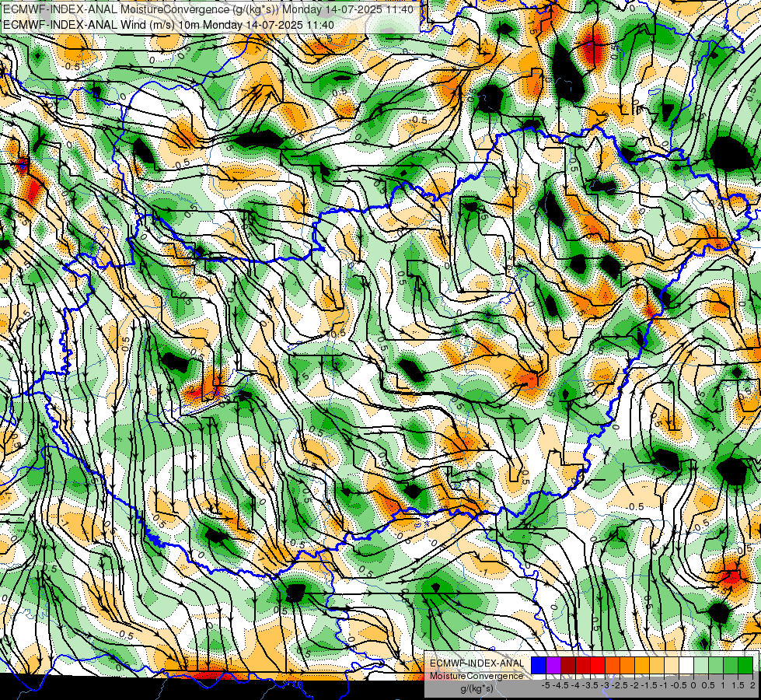This screenshot has height=700, width=761.
Task: Click the MoistureConvergence title line at top
Action: click(x=208, y=9)
